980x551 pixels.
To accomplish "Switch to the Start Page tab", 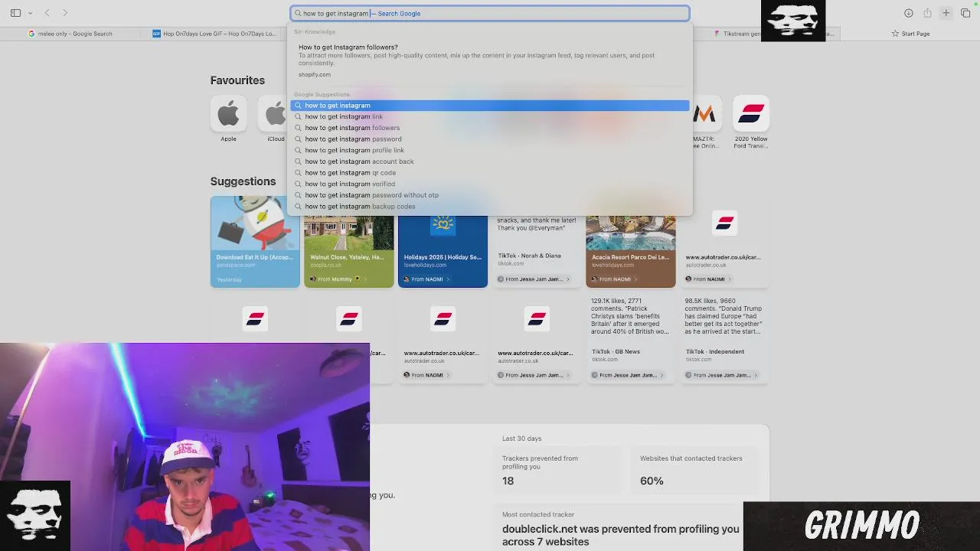I will (x=910, y=34).
